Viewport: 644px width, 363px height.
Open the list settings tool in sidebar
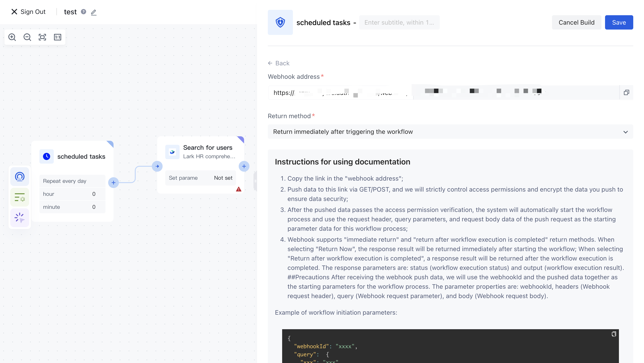pos(19,197)
